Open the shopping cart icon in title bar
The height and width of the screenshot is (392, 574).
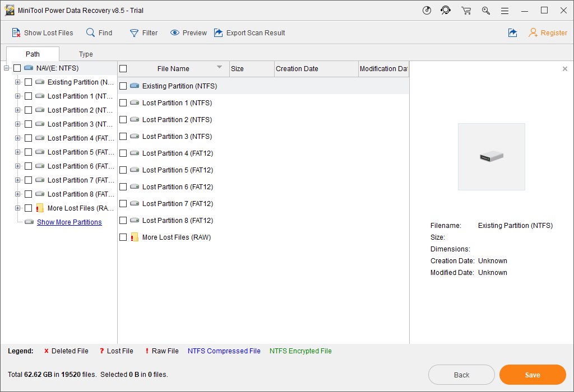pos(466,11)
